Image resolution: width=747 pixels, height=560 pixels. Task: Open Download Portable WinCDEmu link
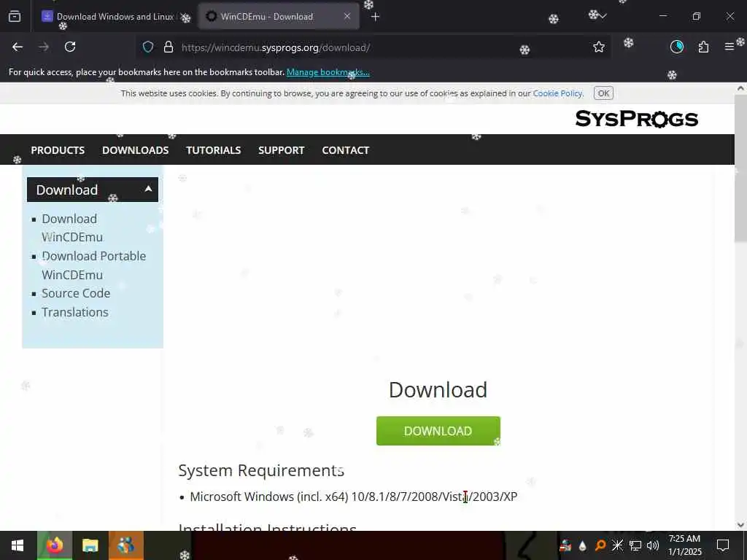[94, 265]
